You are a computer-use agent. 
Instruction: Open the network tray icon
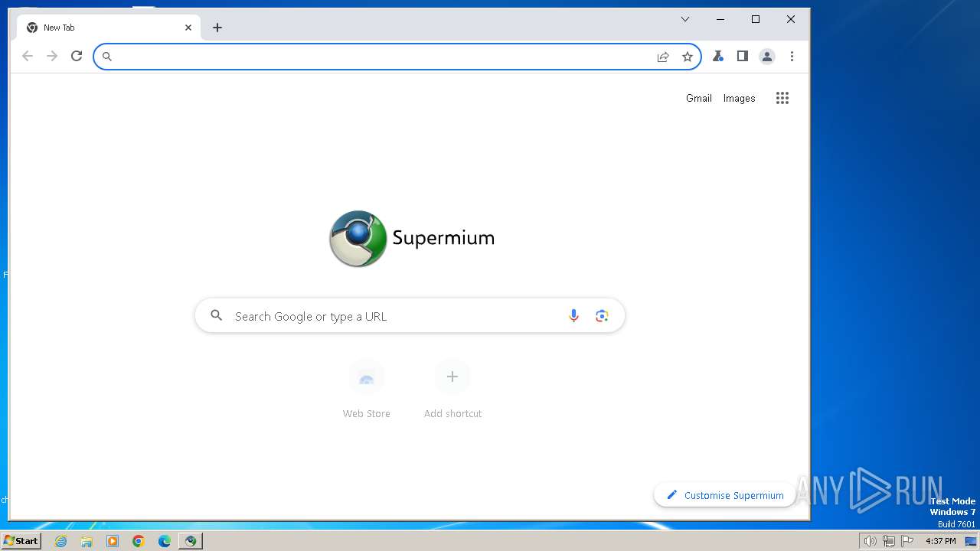point(889,541)
